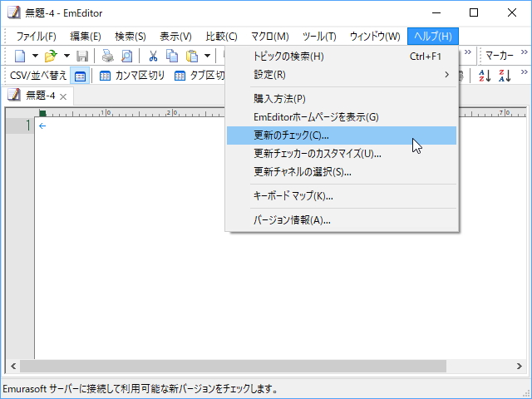
Task: Open the 比較(C) menu
Action: [221, 37]
